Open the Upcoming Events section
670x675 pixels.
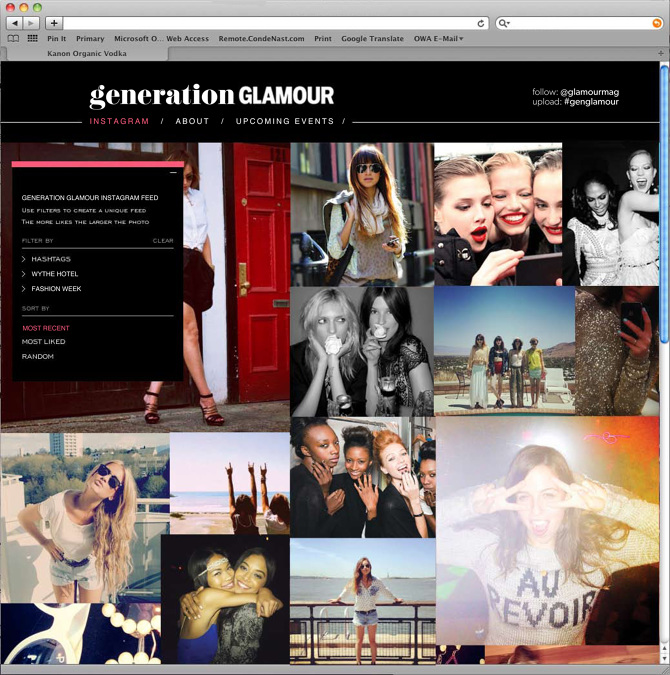point(285,121)
